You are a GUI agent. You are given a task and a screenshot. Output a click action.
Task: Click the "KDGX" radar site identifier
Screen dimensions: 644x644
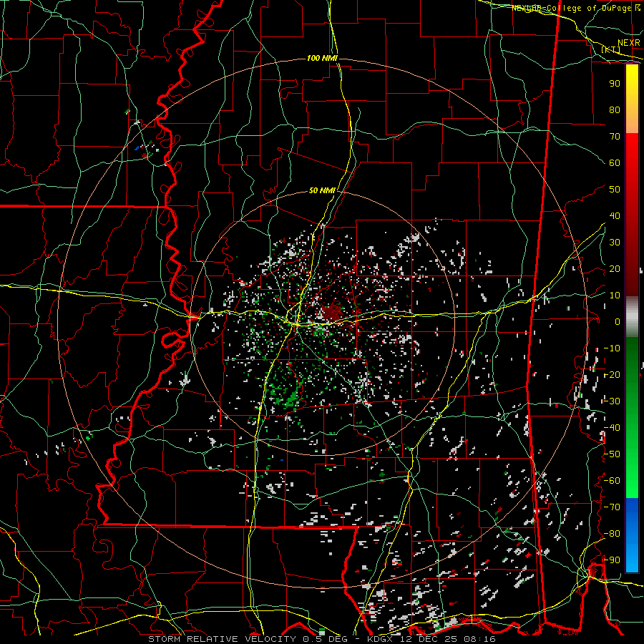[x=381, y=639]
